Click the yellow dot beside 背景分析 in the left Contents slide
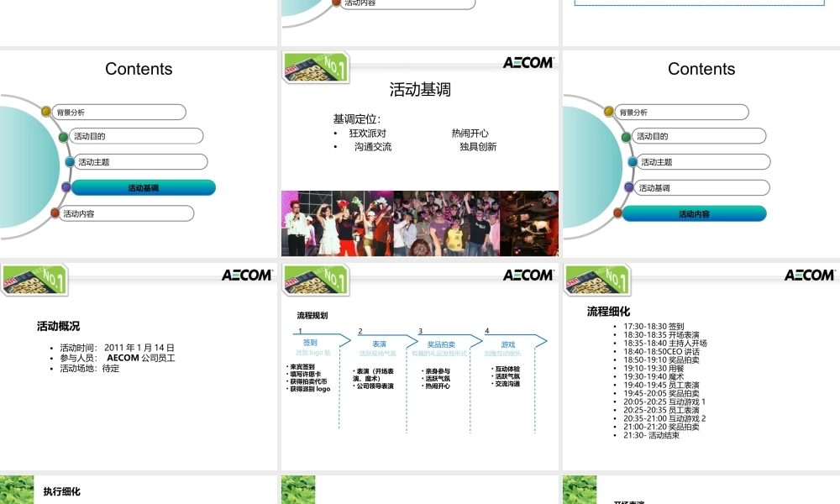Viewport: 840px width, 504px height. tap(46, 112)
